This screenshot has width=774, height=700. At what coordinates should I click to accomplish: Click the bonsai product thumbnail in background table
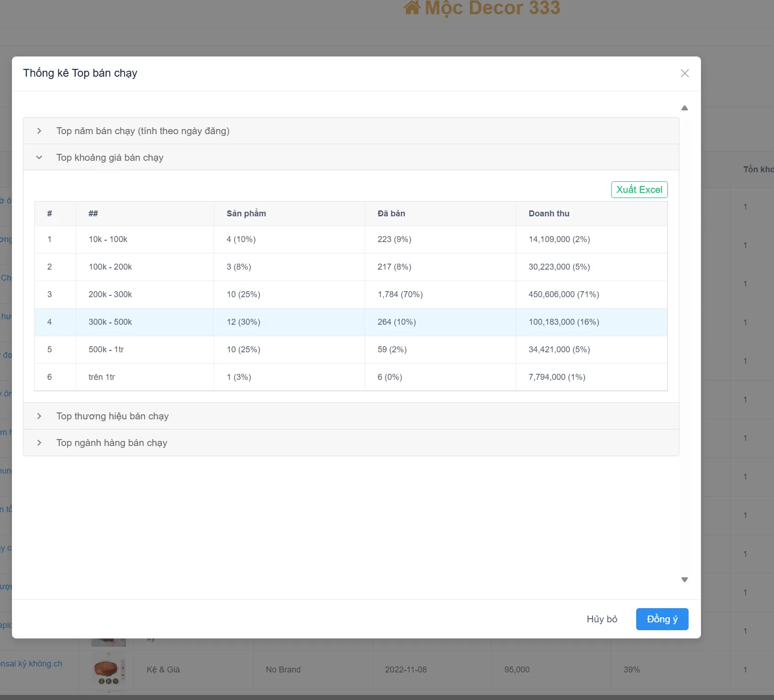click(108, 670)
